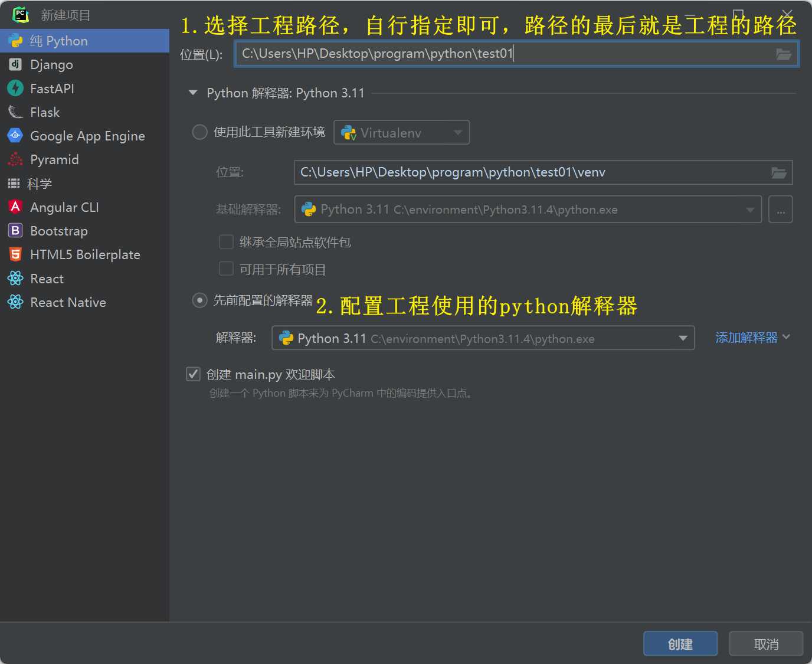The width and height of the screenshot is (812, 664).
Task: Click the React atom icon
Action: 15,279
